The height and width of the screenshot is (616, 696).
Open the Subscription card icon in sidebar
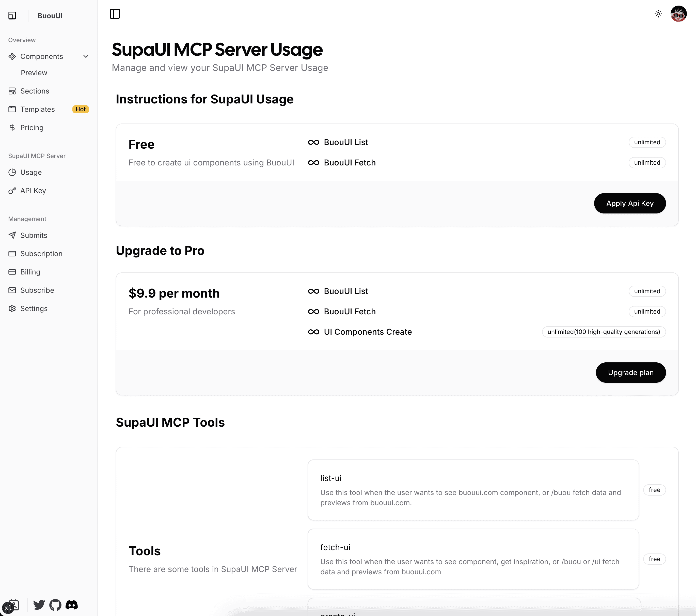click(12, 253)
